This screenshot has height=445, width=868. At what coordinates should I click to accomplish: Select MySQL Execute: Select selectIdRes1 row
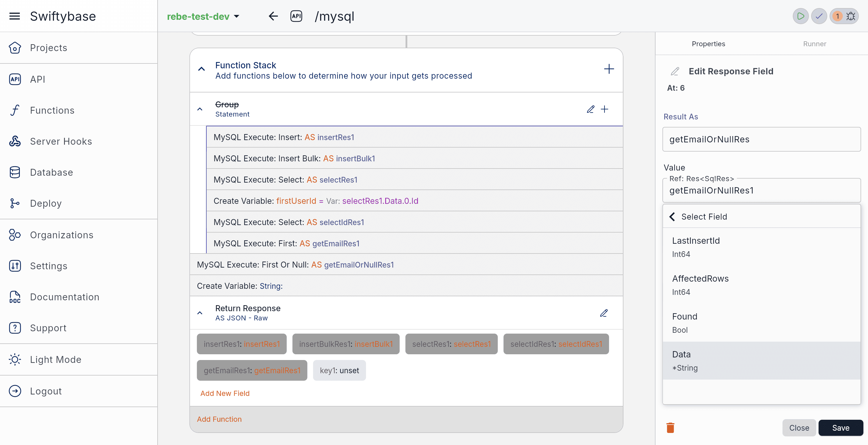click(414, 222)
